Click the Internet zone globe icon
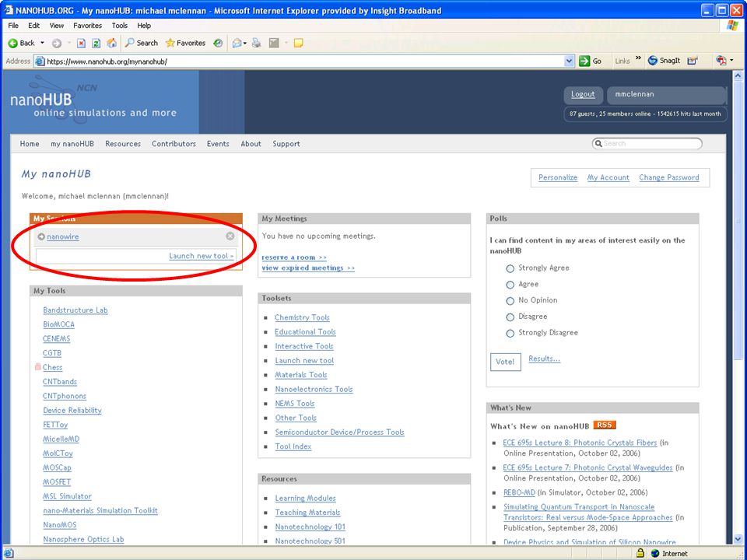Image resolution: width=747 pixels, height=560 pixels. pyautogui.click(x=655, y=553)
